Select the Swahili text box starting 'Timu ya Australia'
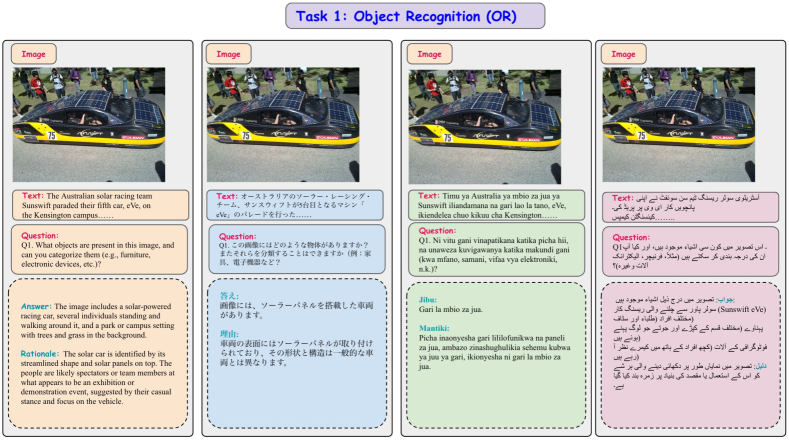The width and height of the screenshot is (789, 440). [494, 206]
